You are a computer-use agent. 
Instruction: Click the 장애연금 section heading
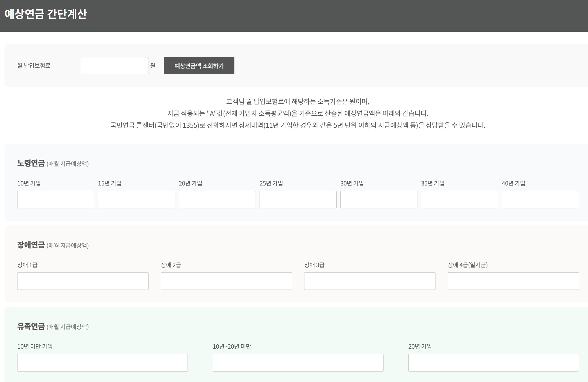tap(31, 245)
